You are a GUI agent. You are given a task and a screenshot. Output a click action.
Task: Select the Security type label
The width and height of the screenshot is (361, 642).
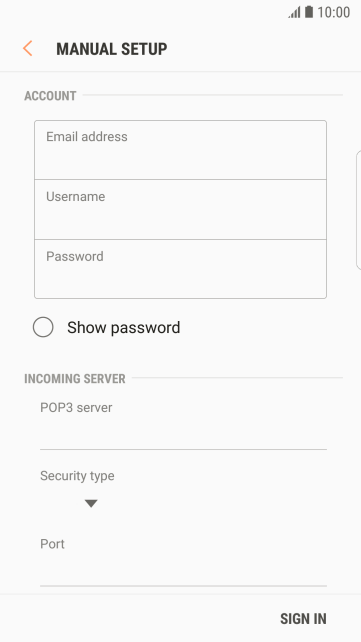[x=77, y=476]
